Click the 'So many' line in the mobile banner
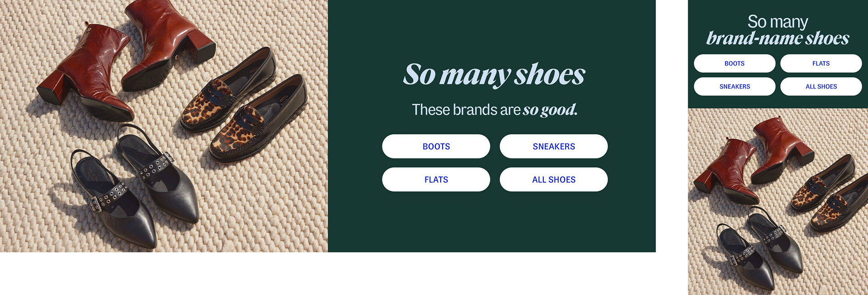This screenshot has height=295, width=868. pyautogui.click(x=778, y=21)
